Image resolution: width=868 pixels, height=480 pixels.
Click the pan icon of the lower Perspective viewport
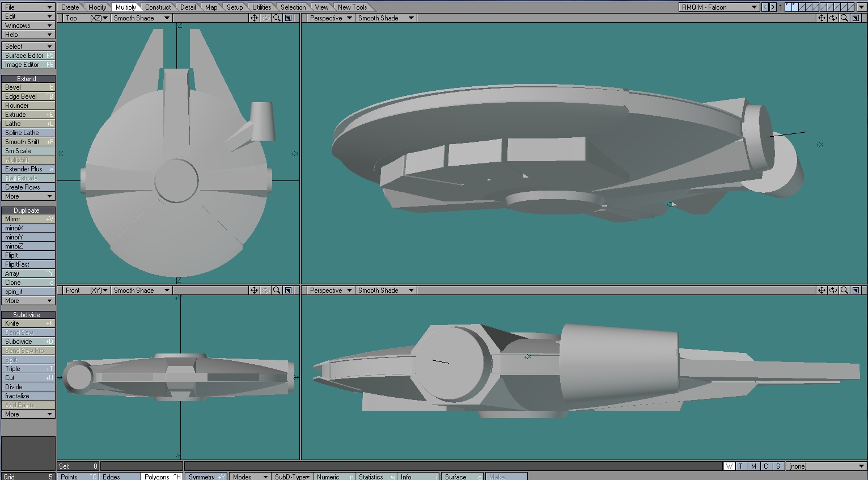coord(822,290)
